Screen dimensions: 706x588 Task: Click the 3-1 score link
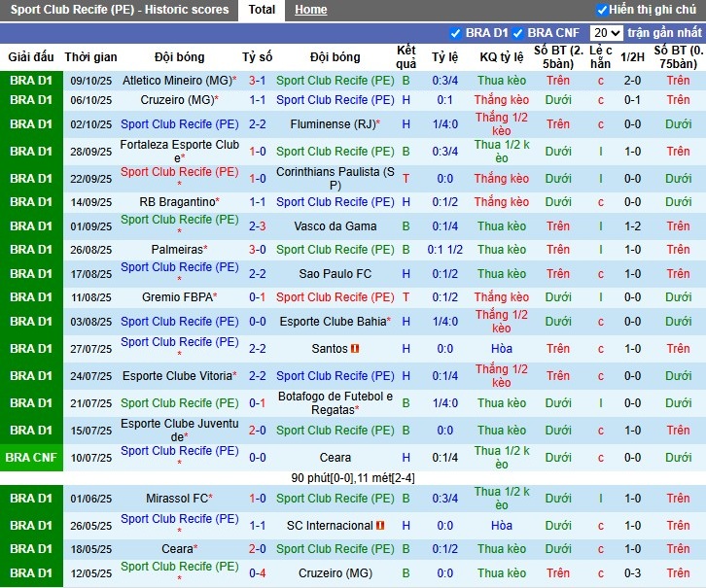(x=258, y=81)
